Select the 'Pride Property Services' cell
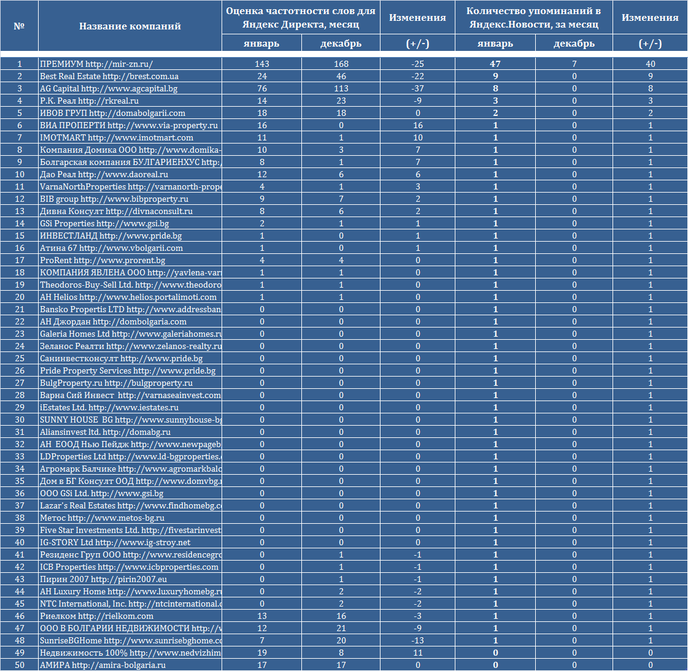Viewport: 688px width, 671px height. 130,371
